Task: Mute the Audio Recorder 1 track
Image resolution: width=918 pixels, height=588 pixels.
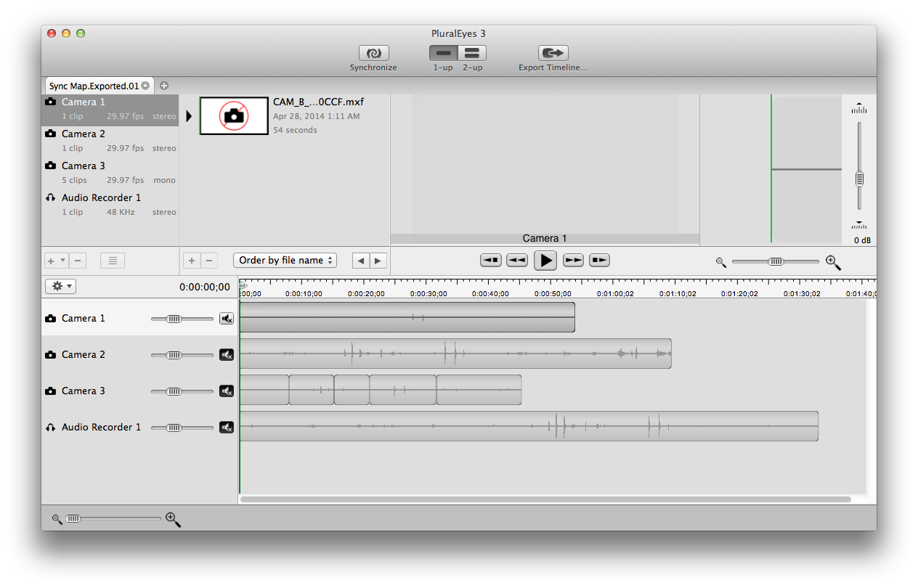Action: pos(227,428)
